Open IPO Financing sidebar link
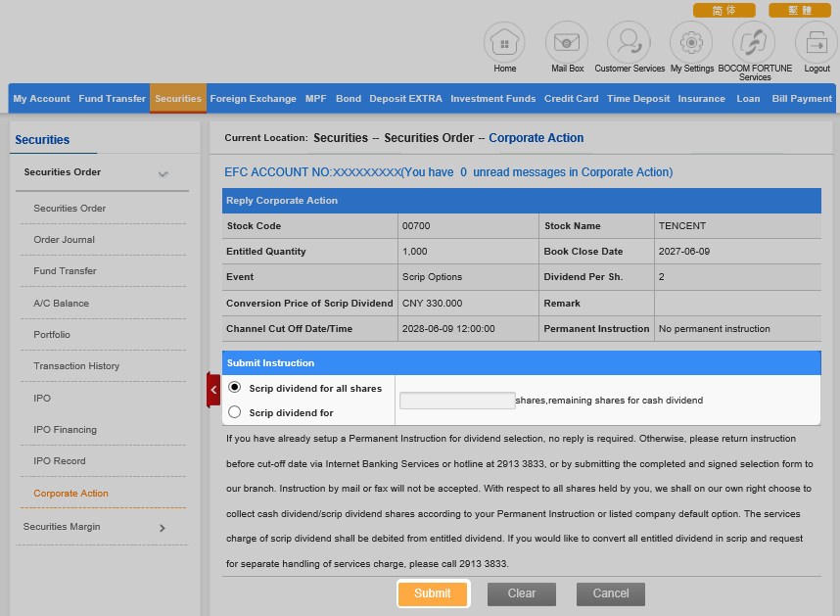Image resolution: width=840 pixels, height=616 pixels. tap(65, 430)
